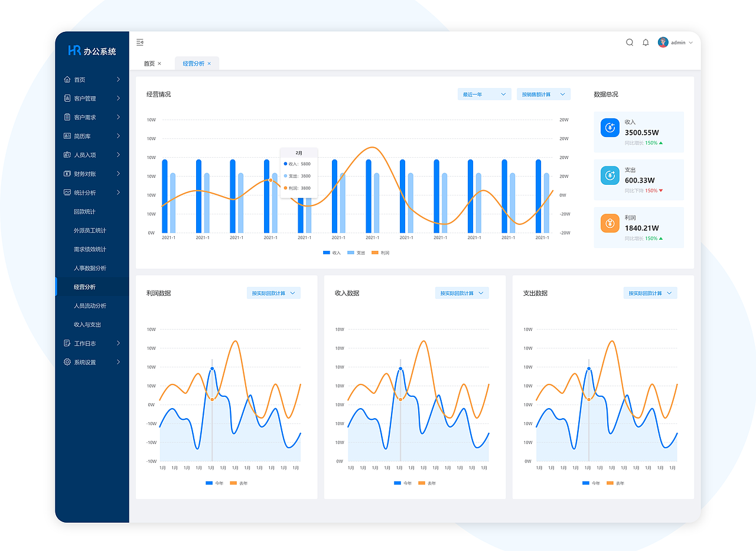This screenshot has width=756, height=551.
Task: Open the 按销售额计算 dropdown
Action: tap(543, 94)
